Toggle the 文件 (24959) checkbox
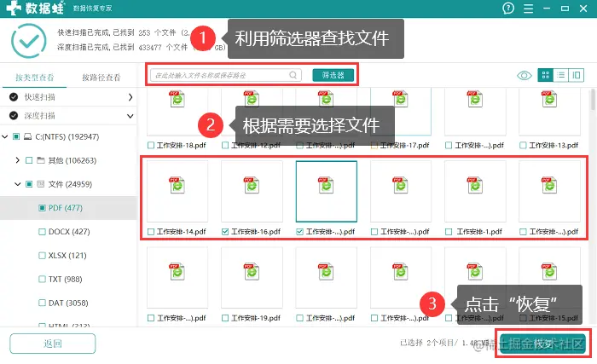The height and width of the screenshot is (364, 597). point(29,184)
